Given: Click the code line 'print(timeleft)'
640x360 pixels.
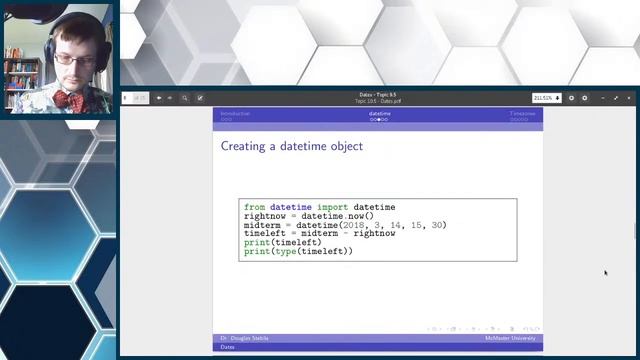Looking at the screenshot, I should [x=282, y=242].
